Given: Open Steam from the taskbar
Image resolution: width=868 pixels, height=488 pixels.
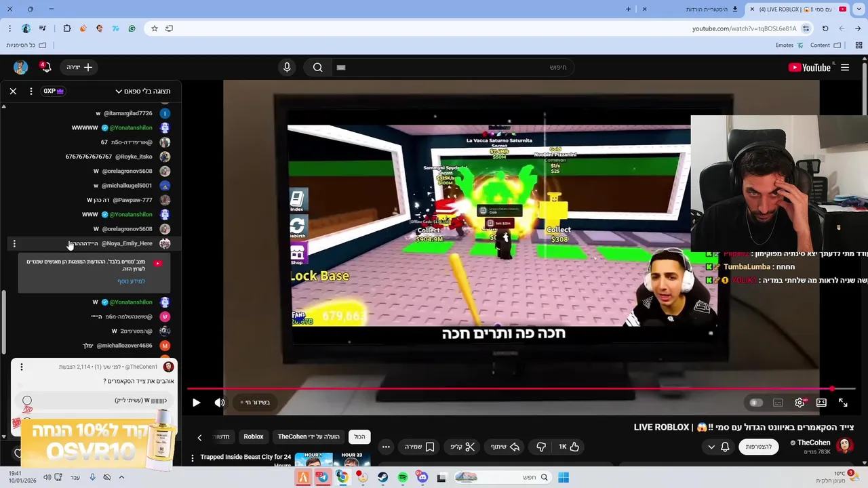Looking at the screenshot, I should [382, 477].
